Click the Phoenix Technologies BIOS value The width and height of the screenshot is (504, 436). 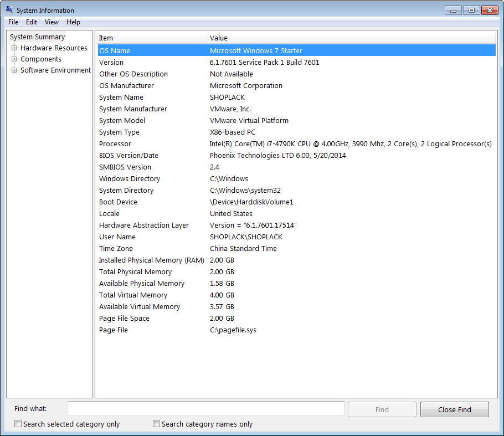click(277, 155)
